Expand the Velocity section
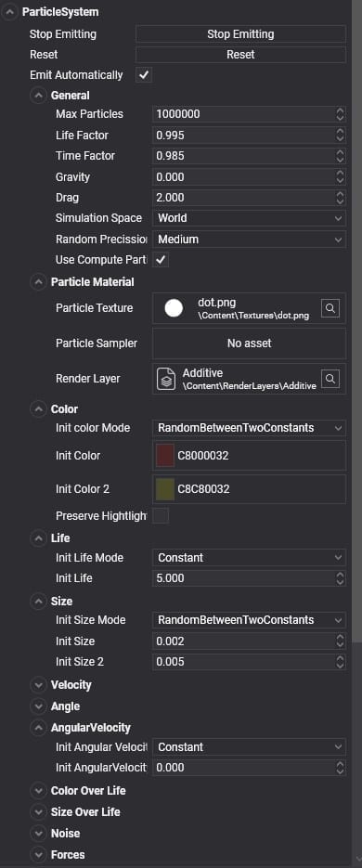 click(x=38, y=685)
